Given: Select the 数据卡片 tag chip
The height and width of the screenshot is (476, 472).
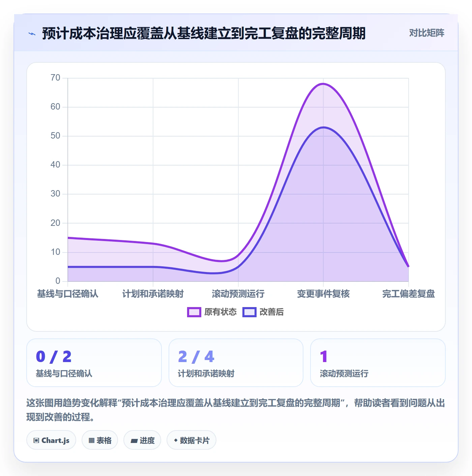Looking at the screenshot, I should [191, 440].
